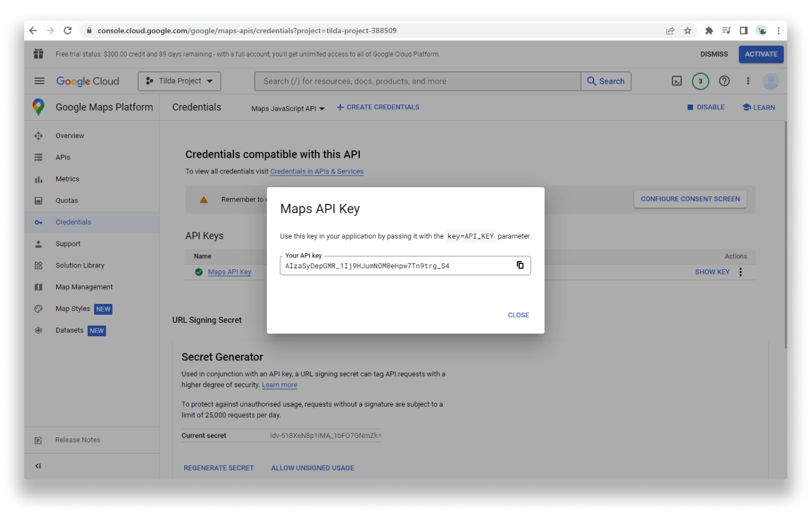
Task: Click the ACTIVATE button
Action: click(761, 54)
